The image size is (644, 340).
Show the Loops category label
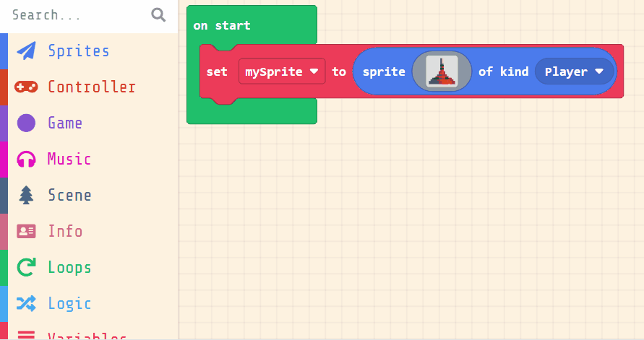pyautogui.click(x=69, y=268)
